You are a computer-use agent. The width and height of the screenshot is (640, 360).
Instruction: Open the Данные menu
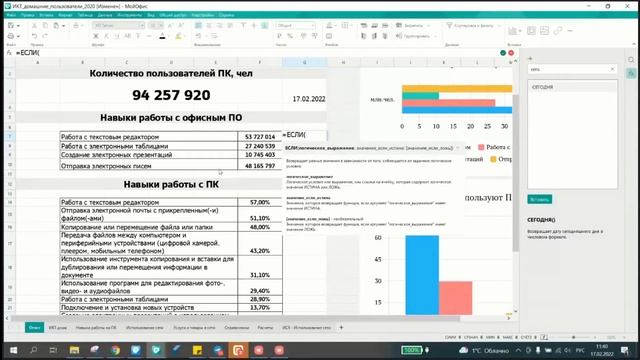click(x=105, y=15)
